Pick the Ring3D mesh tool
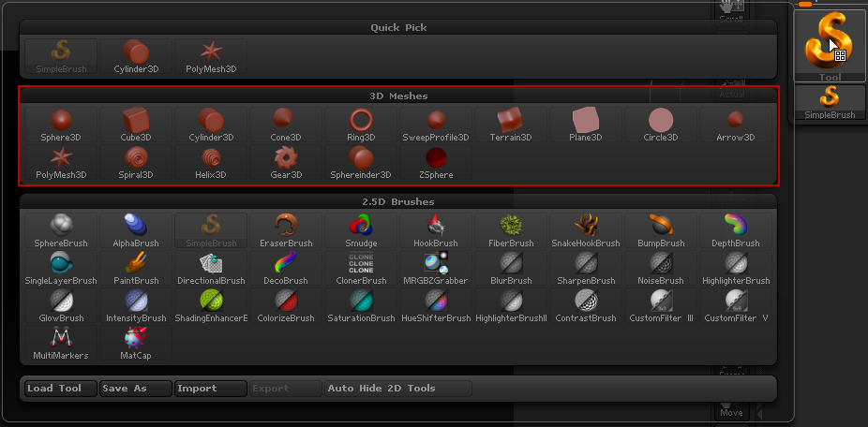Viewport: 868px width, 427px height. (361, 125)
